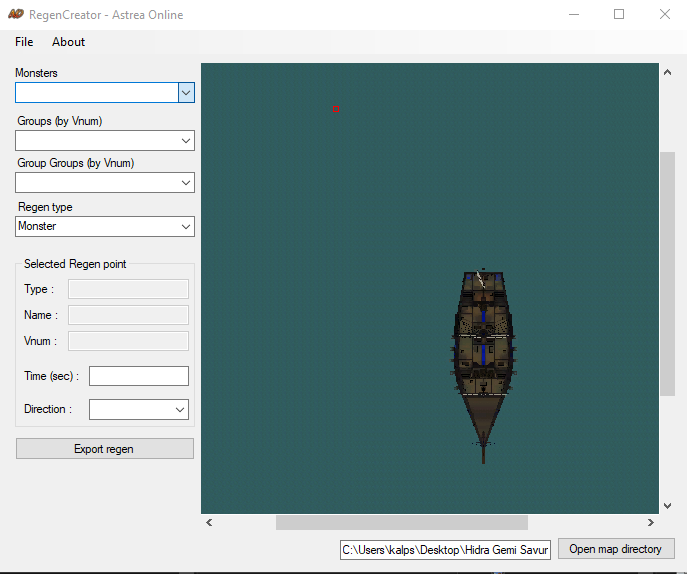Click the map scroll left arrow
This screenshot has width=687, height=574.
209,522
